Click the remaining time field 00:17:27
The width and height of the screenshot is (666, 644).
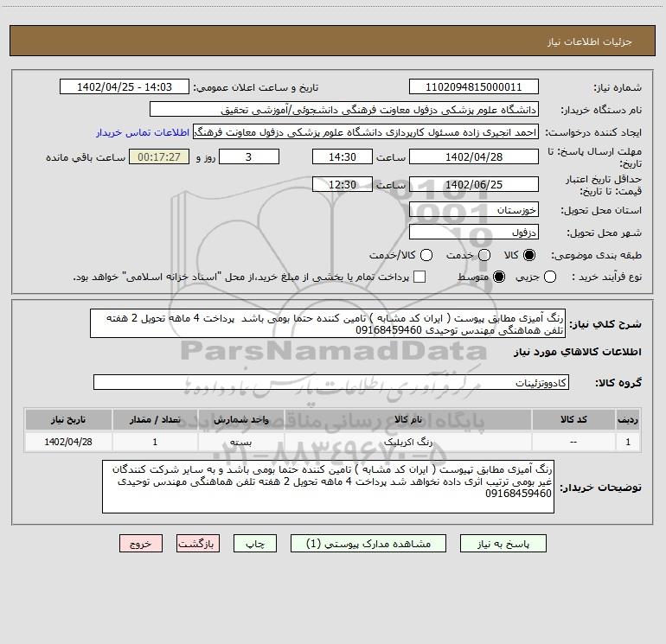(x=159, y=156)
